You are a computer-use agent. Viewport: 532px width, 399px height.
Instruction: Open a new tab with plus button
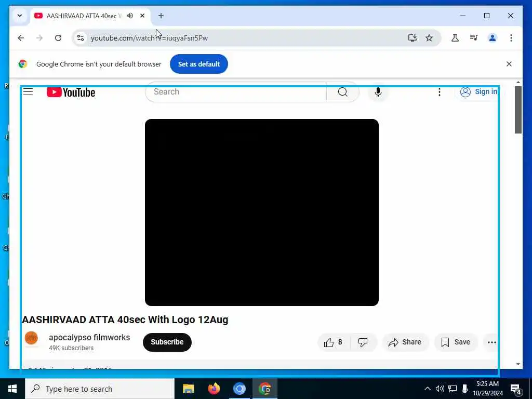coord(161,16)
